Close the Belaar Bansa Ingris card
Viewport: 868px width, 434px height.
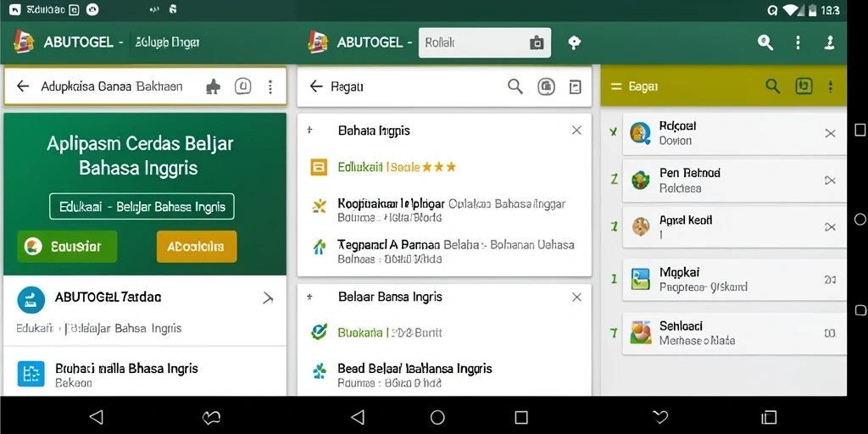(576, 298)
